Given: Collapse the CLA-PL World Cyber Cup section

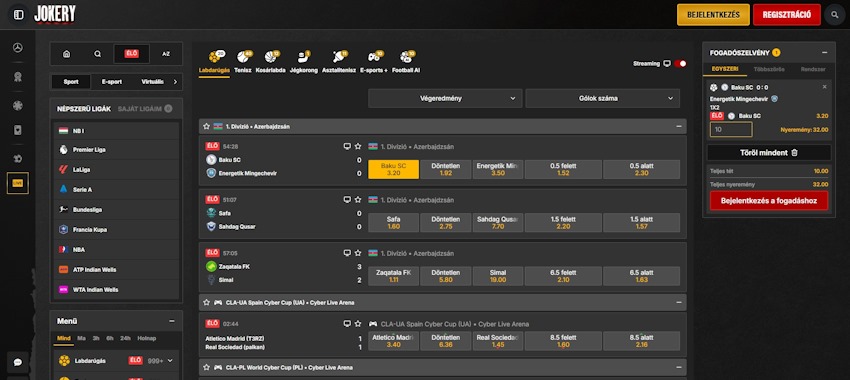Looking at the screenshot, I should pos(679,368).
